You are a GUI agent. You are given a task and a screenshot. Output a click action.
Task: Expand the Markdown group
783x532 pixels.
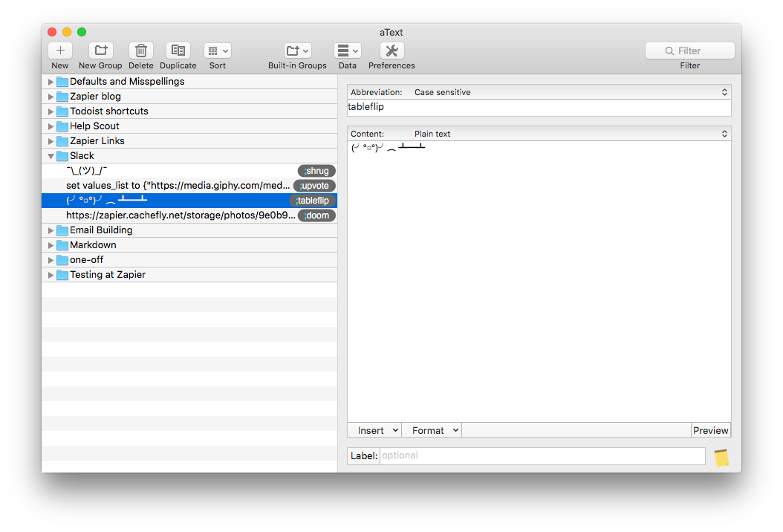51,245
